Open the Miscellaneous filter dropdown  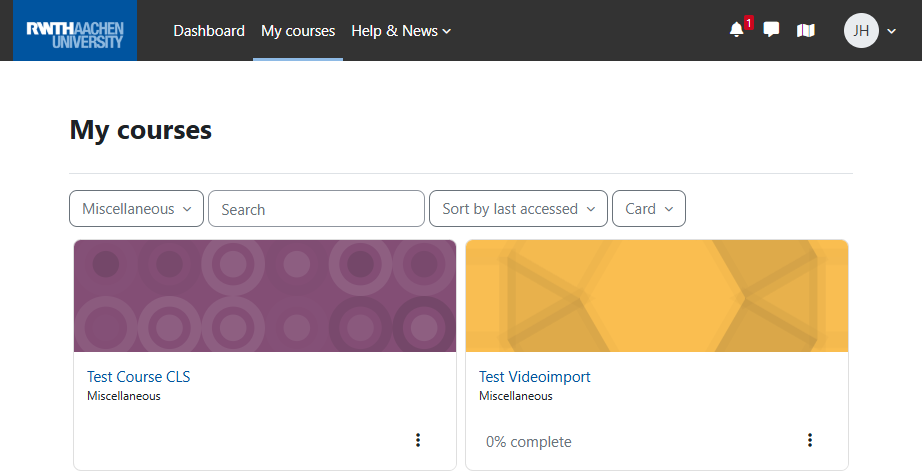[x=136, y=209]
